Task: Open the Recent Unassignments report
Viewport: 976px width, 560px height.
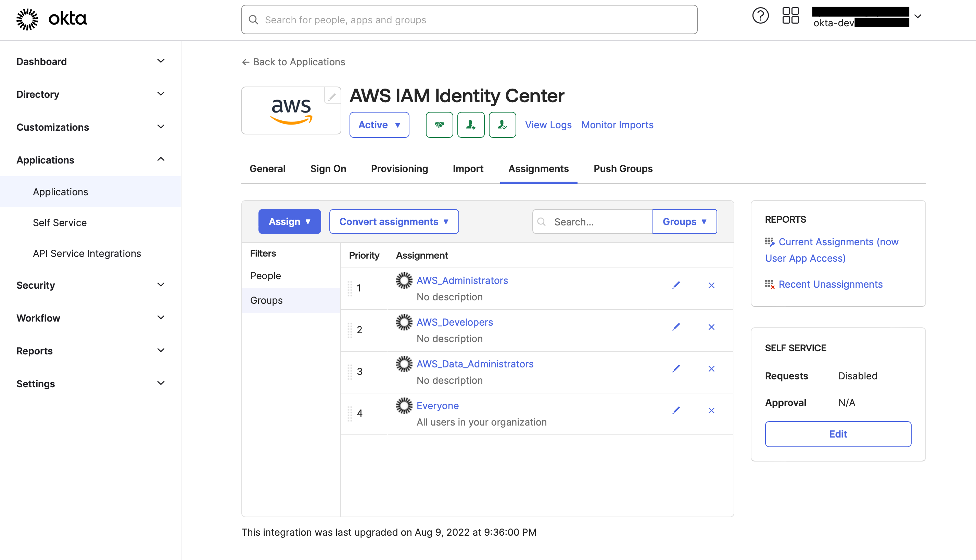Action: [830, 284]
